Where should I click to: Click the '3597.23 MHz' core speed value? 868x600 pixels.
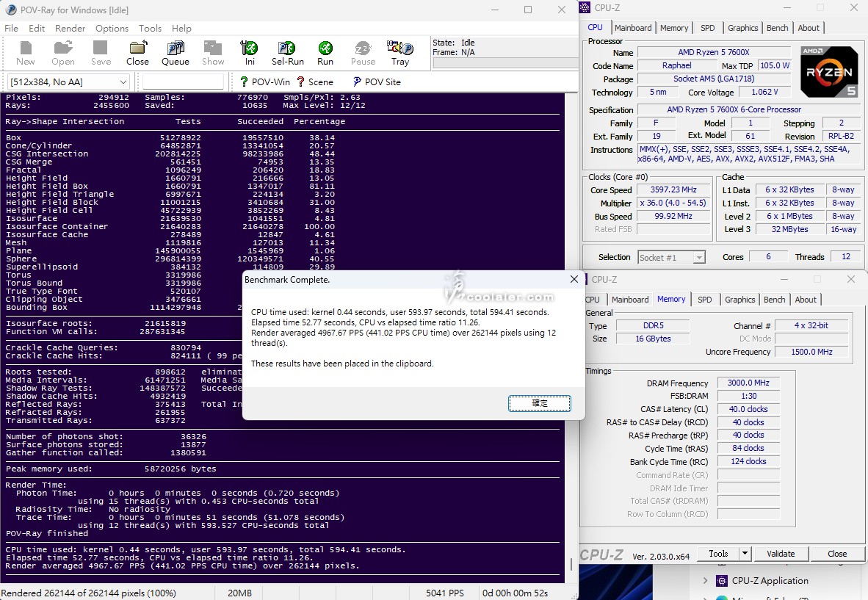tap(673, 189)
